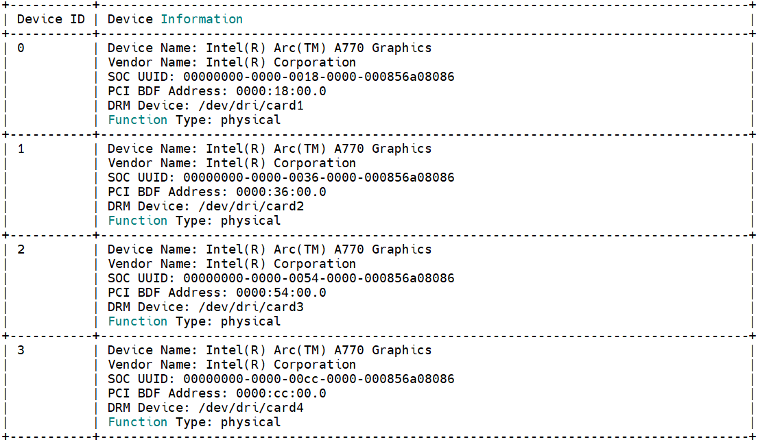Select Device ID 0 in the table
The width and height of the screenshot is (758, 442).
pyautogui.click(x=21, y=48)
